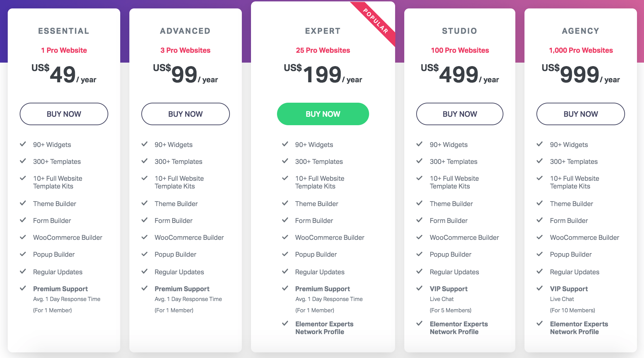Viewport: 644px width, 358px height.
Task: Click checkmark next to Essential Premium Support
Action: 23,288
